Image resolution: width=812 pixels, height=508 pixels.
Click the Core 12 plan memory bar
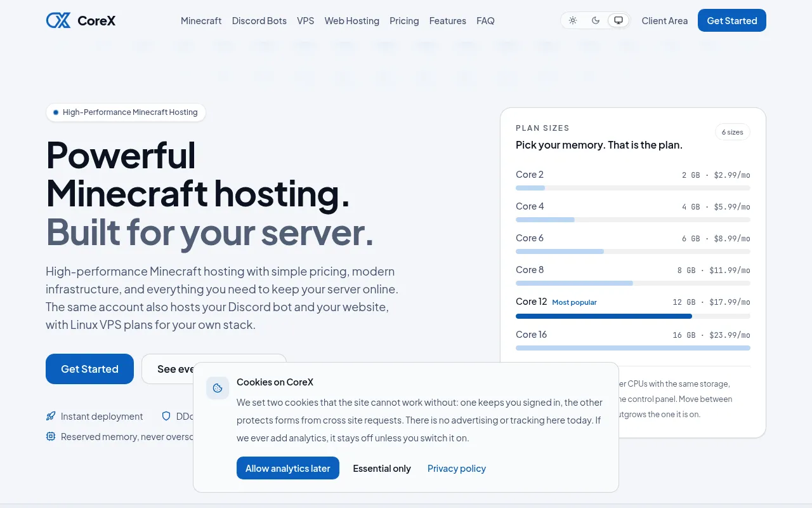pos(633,316)
